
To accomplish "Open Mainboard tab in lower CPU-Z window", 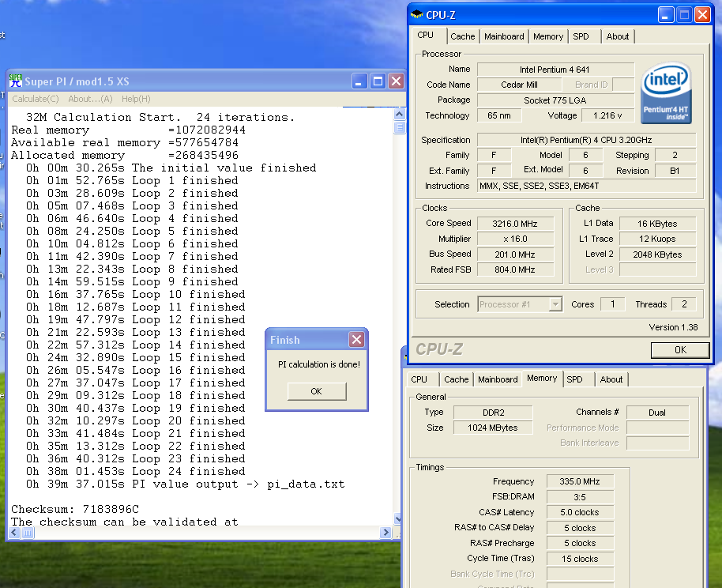I will click(x=498, y=379).
